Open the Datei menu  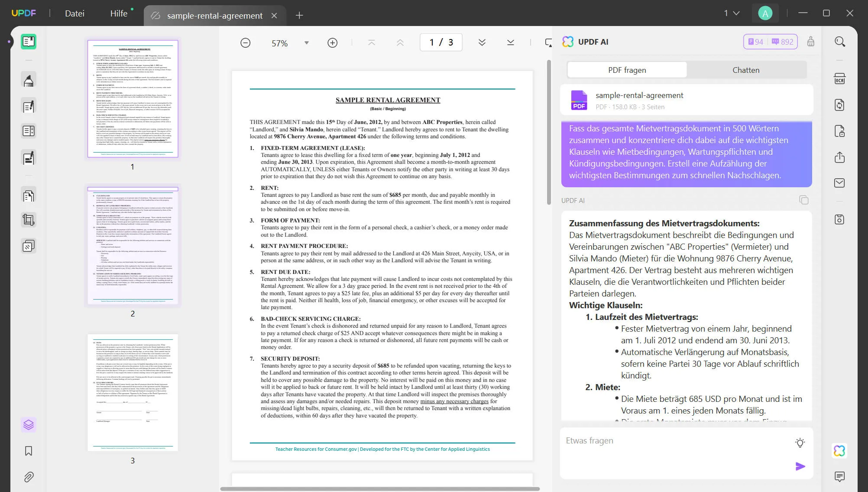74,13
